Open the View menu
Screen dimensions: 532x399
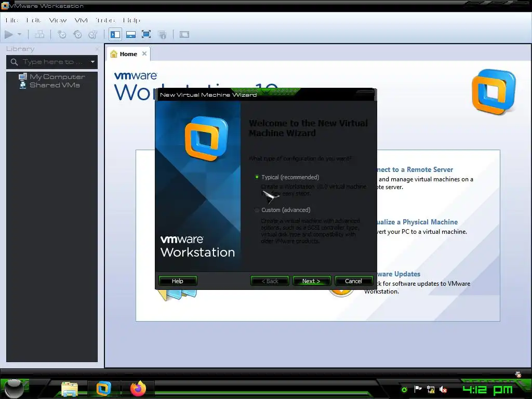click(x=58, y=20)
